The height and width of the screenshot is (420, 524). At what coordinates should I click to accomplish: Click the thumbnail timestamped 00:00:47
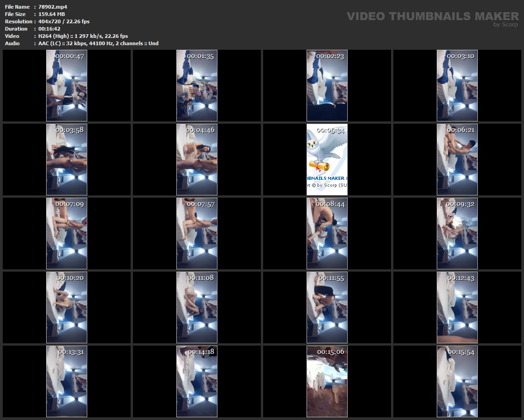(67, 86)
